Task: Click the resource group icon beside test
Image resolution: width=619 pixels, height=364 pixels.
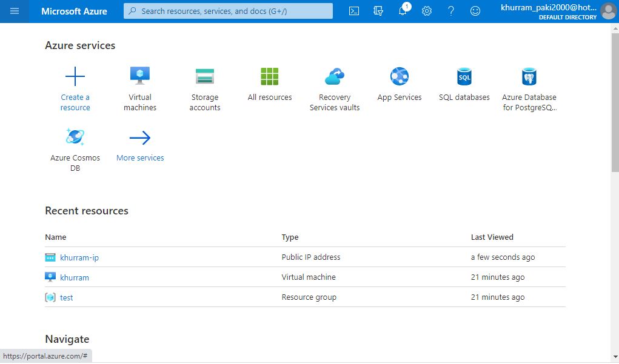Action: (50, 297)
